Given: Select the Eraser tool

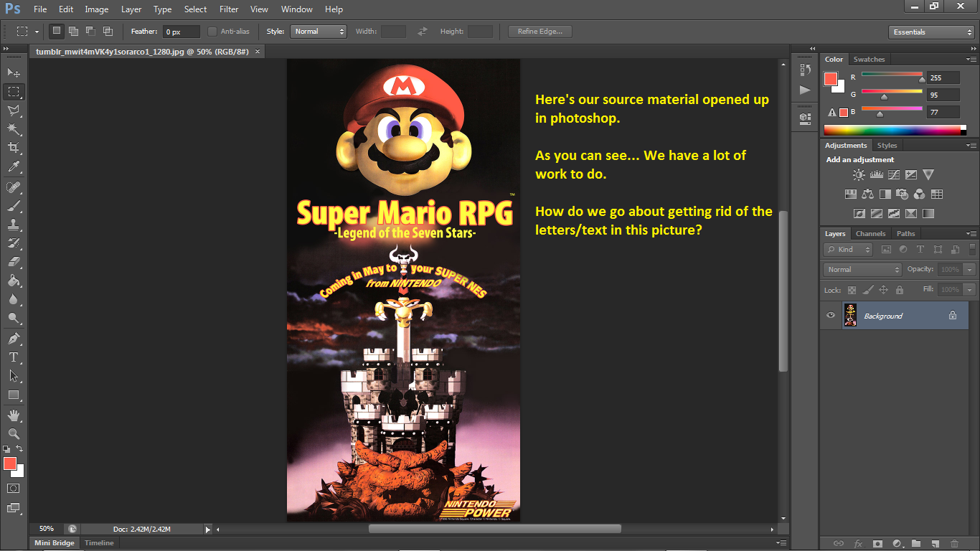Looking at the screenshot, I should click(14, 262).
